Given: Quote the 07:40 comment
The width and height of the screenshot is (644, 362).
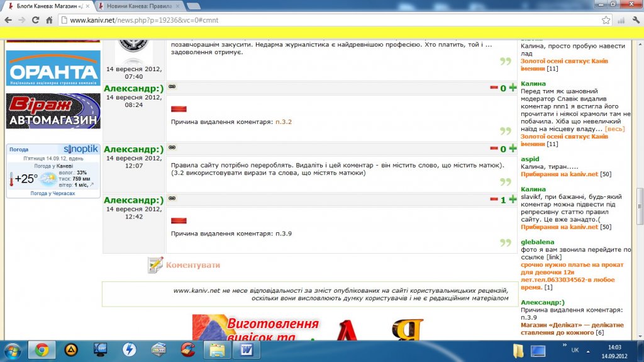Looking at the screenshot, I should point(506,61).
